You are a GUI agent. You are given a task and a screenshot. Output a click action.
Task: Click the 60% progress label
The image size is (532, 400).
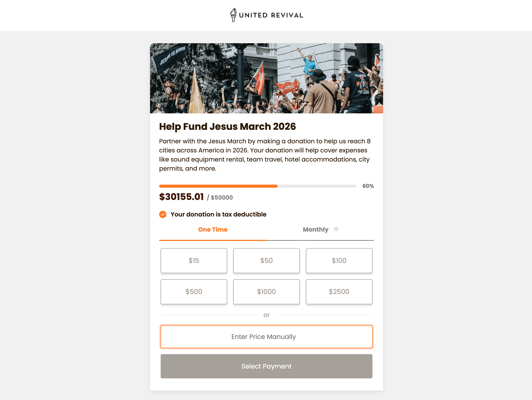point(368,186)
